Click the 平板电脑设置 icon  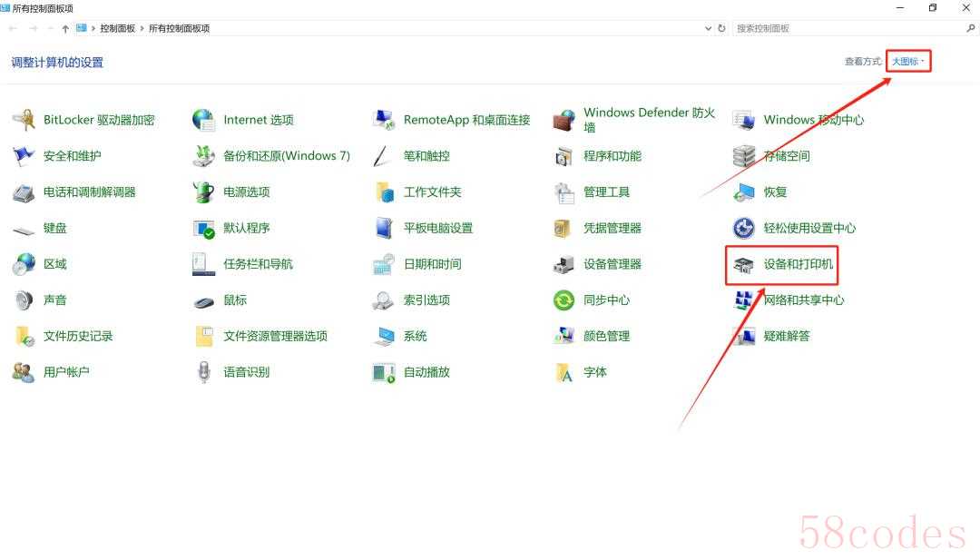click(x=384, y=229)
